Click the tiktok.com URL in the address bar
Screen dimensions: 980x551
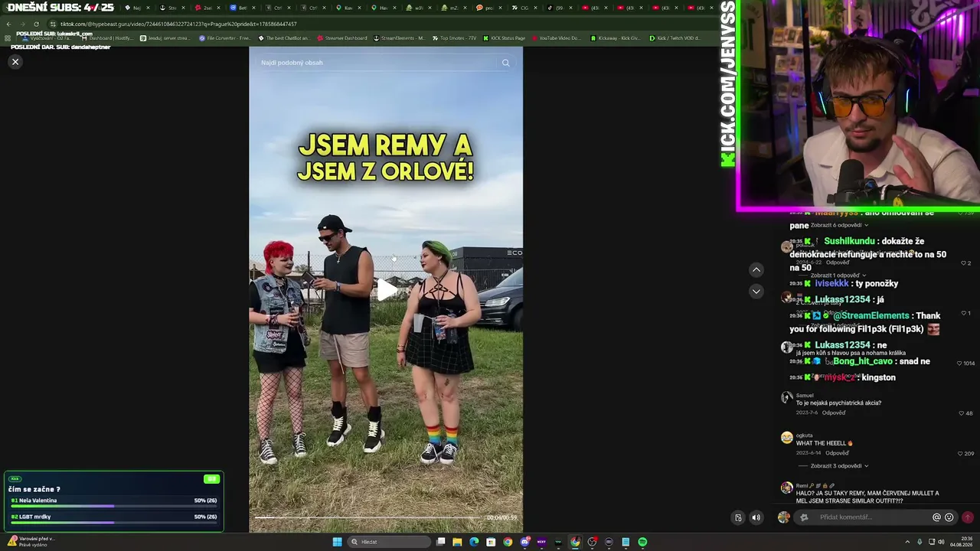(178, 24)
